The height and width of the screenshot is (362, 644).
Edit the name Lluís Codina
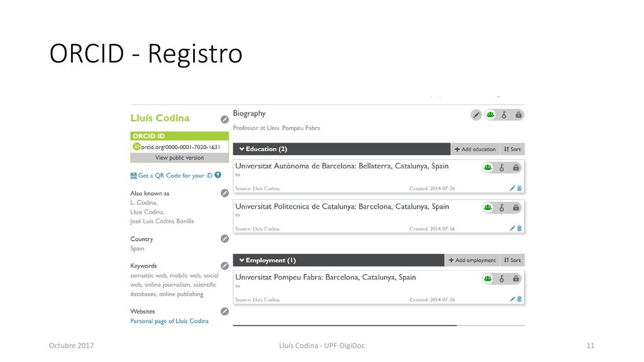[225, 119]
